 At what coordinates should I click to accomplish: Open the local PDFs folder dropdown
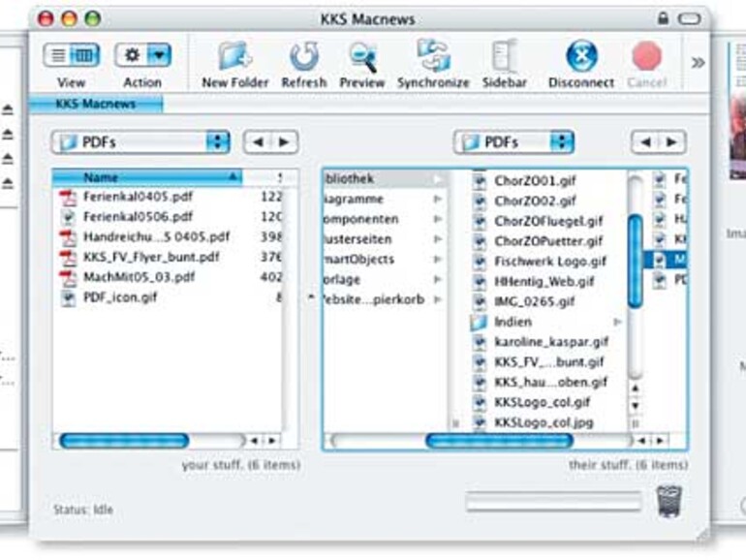click(x=140, y=142)
